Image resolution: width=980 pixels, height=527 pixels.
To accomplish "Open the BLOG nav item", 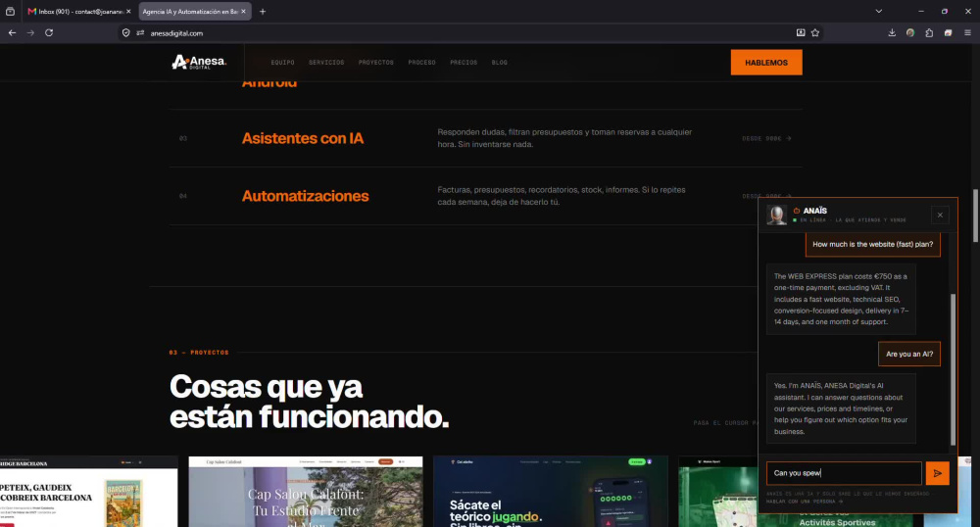I will point(500,63).
